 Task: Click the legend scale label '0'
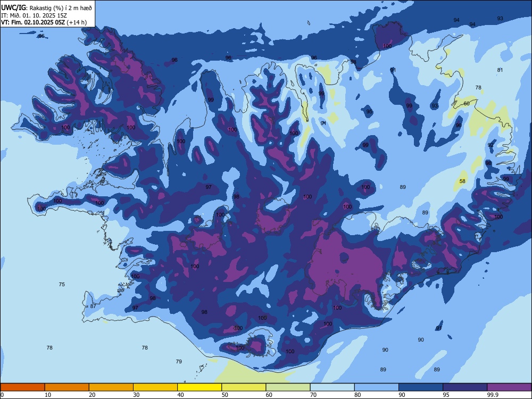click(x=2, y=395)
